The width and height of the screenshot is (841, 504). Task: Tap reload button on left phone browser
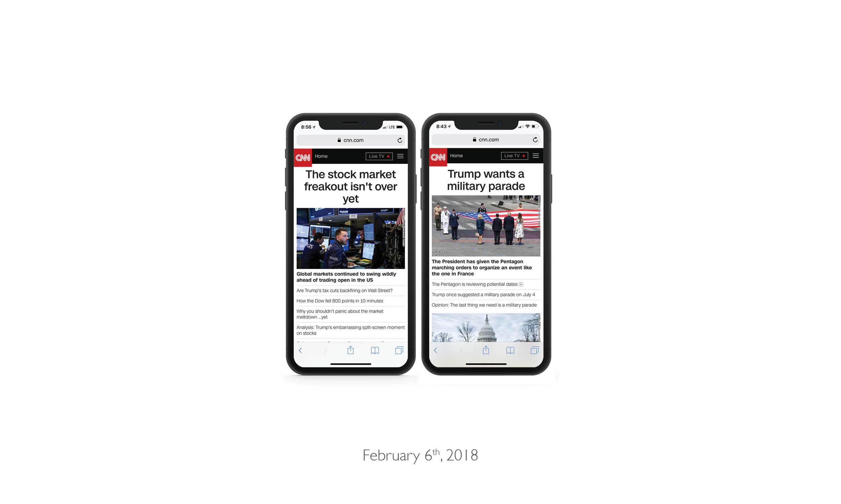(400, 139)
